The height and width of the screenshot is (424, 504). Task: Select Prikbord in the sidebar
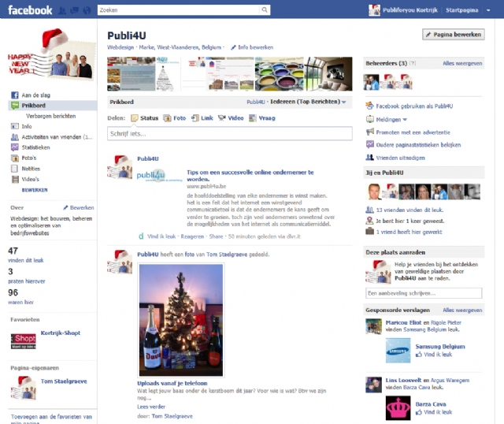click(x=53, y=106)
